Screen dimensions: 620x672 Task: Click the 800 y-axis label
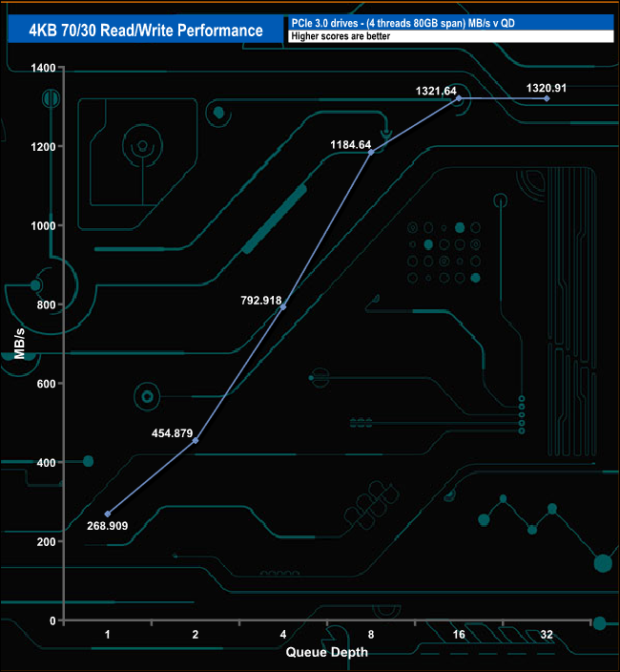click(46, 304)
